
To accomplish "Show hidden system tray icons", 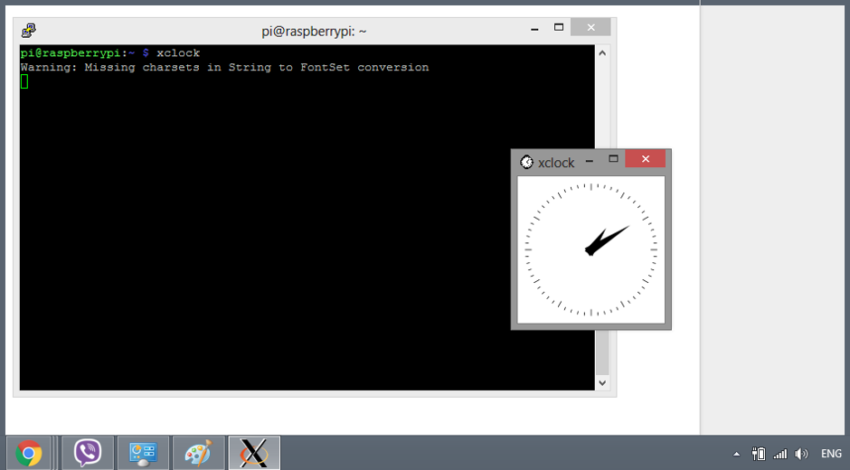I will (x=737, y=453).
